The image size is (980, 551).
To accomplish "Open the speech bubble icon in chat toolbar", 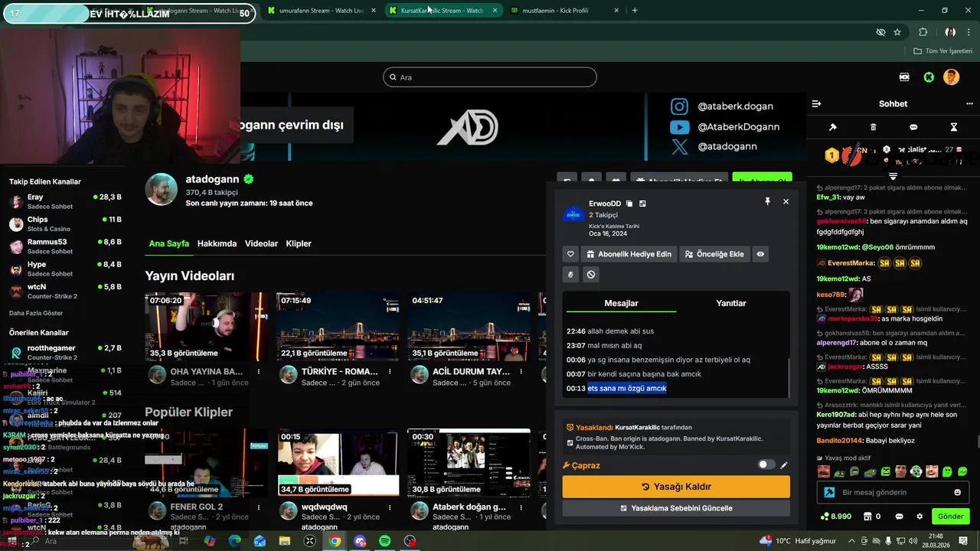I will (913, 127).
